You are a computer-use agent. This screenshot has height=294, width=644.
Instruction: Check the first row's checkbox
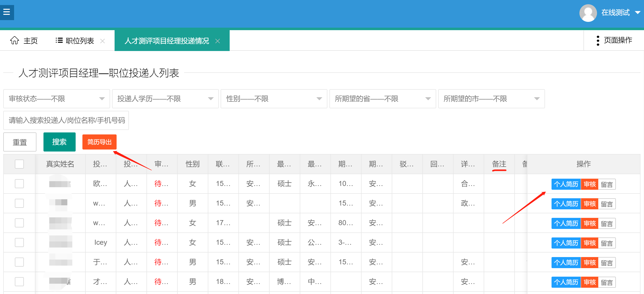coord(19,184)
